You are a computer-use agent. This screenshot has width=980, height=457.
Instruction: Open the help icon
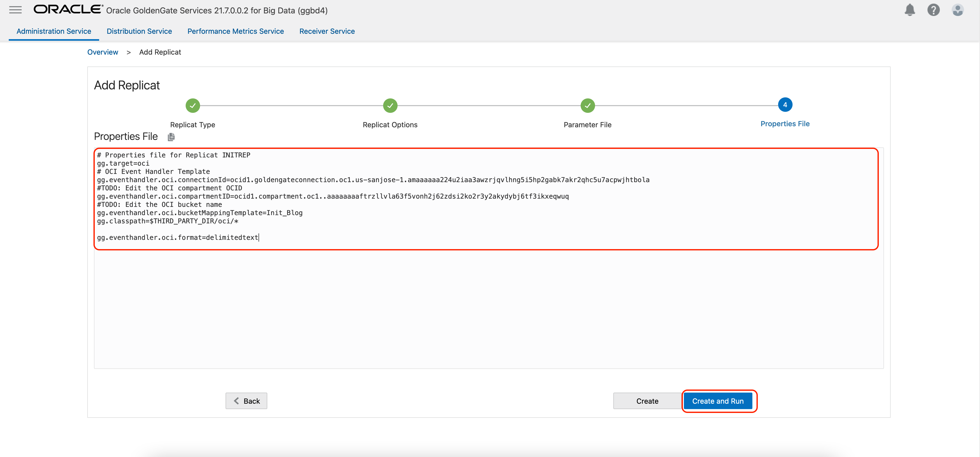pyautogui.click(x=934, y=10)
